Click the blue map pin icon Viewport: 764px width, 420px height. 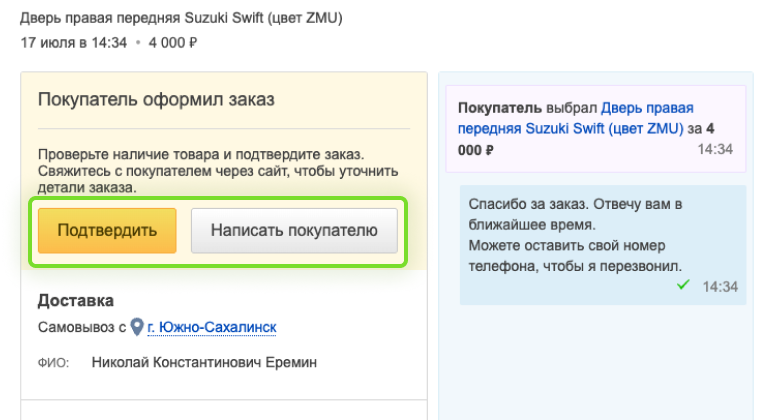137,327
